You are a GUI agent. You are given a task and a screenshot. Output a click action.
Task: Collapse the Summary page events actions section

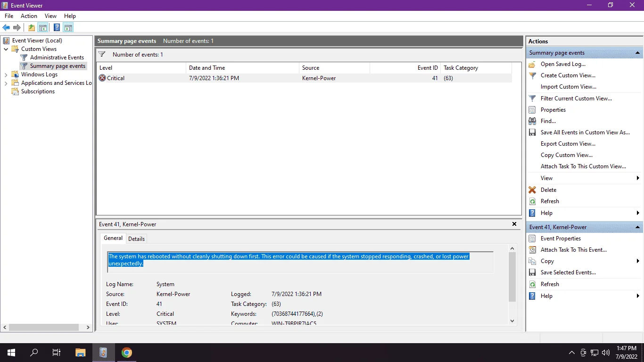click(637, 53)
